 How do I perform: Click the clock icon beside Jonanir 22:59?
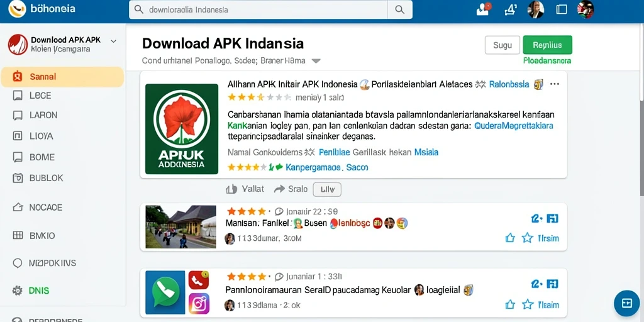pyautogui.click(x=279, y=211)
